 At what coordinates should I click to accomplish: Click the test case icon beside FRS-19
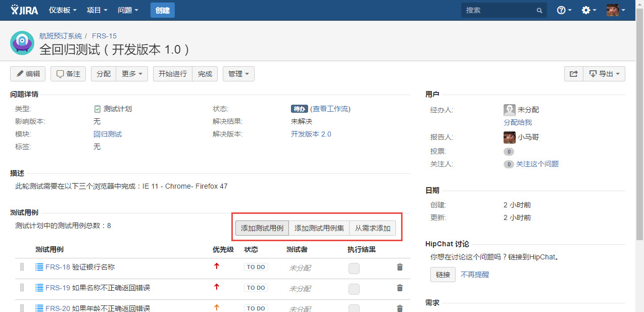(39, 288)
